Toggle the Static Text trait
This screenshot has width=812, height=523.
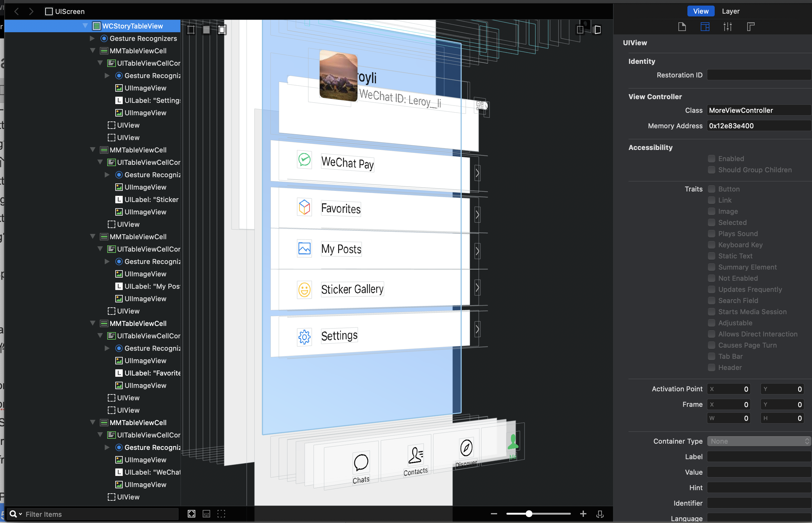(711, 256)
